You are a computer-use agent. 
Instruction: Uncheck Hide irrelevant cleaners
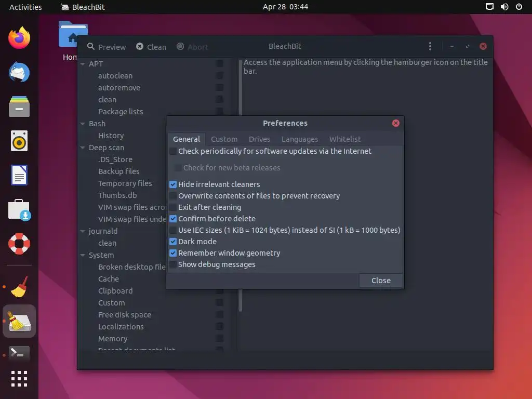pos(172,184)
